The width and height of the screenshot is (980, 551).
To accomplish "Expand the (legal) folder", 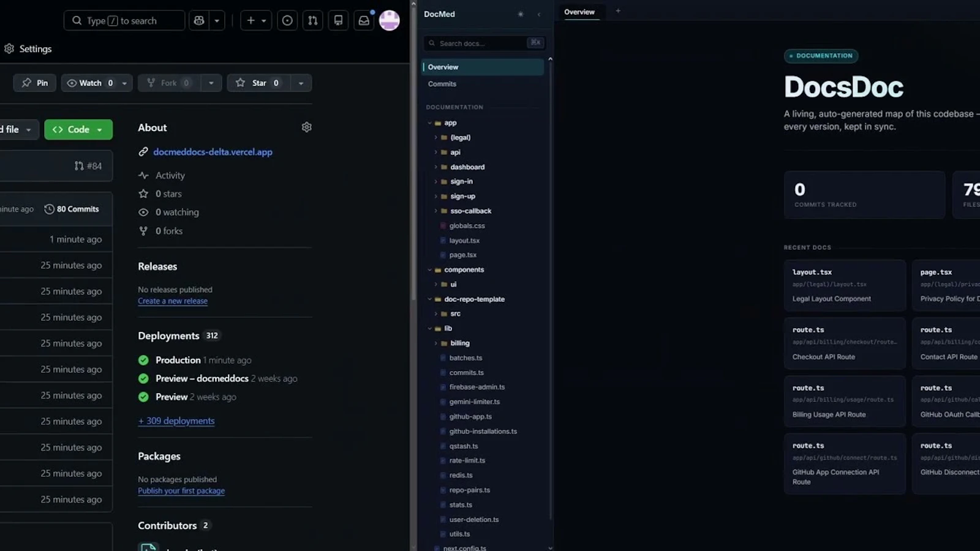I will (x=436, y=138).
